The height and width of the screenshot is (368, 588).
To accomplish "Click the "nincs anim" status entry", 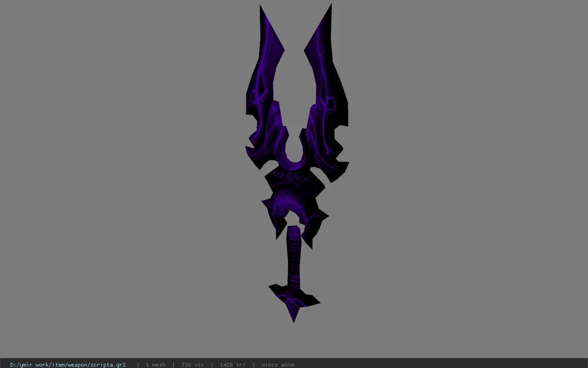I will coord(278,365).
